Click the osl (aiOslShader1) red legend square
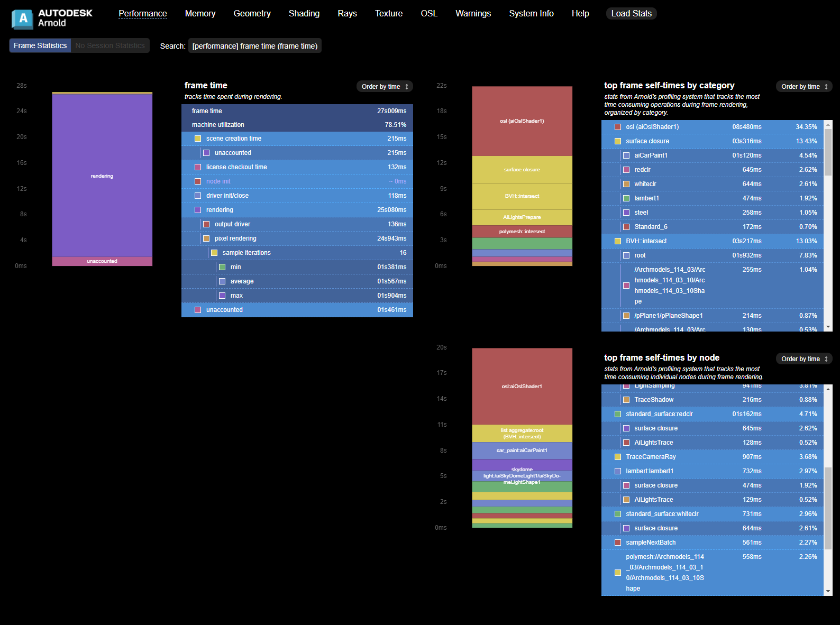The height and width of the screenshot is (625, 840). [x=617, y=127]
